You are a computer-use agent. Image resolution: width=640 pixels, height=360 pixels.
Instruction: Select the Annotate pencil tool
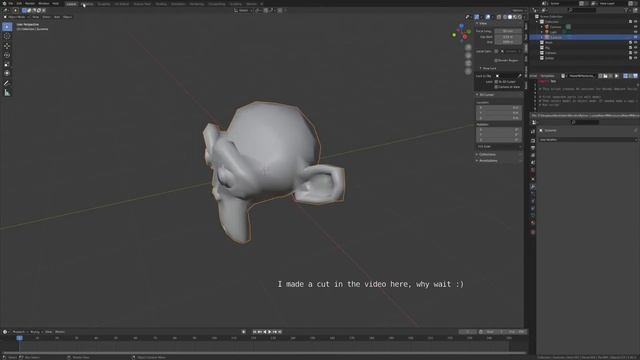(x=7, y=83)
